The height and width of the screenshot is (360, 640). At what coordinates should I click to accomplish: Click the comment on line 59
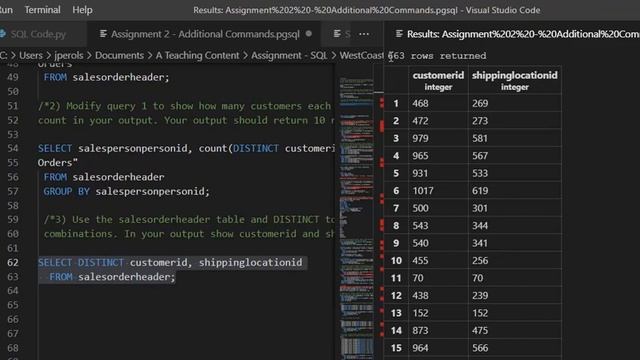pos(189,220)
